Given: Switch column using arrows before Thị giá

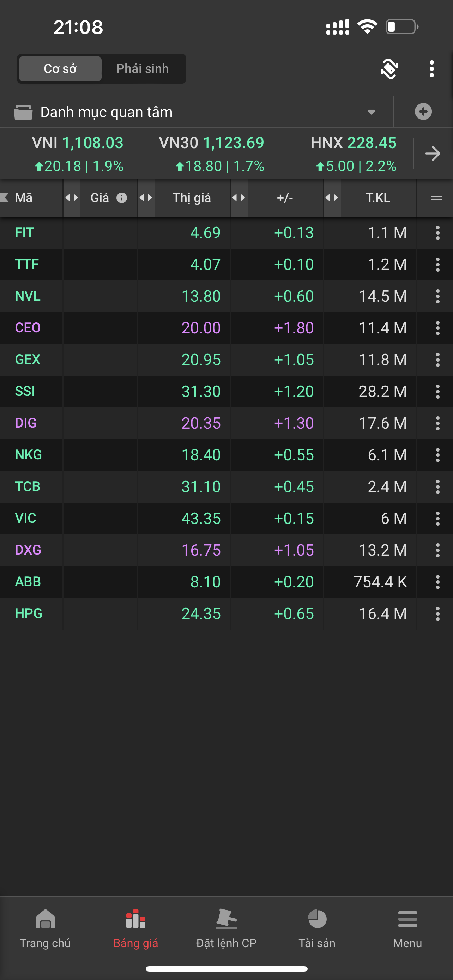Looking at the screenshot, I should click(x=146, y=198).
